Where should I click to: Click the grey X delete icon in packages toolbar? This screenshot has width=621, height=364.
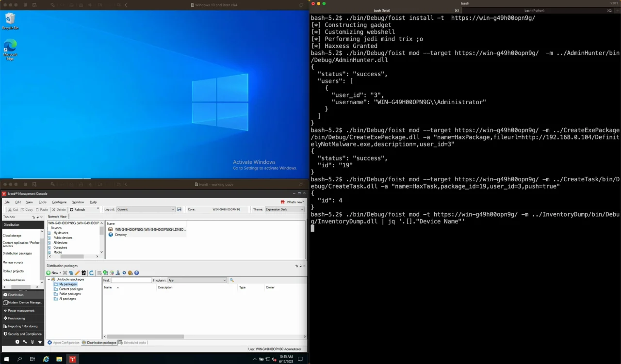click(65, 273)
